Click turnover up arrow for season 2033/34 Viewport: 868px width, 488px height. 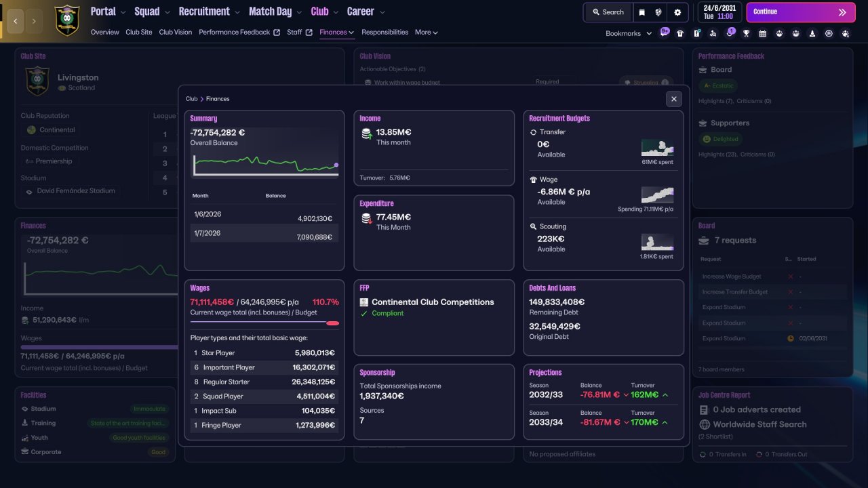665,422
